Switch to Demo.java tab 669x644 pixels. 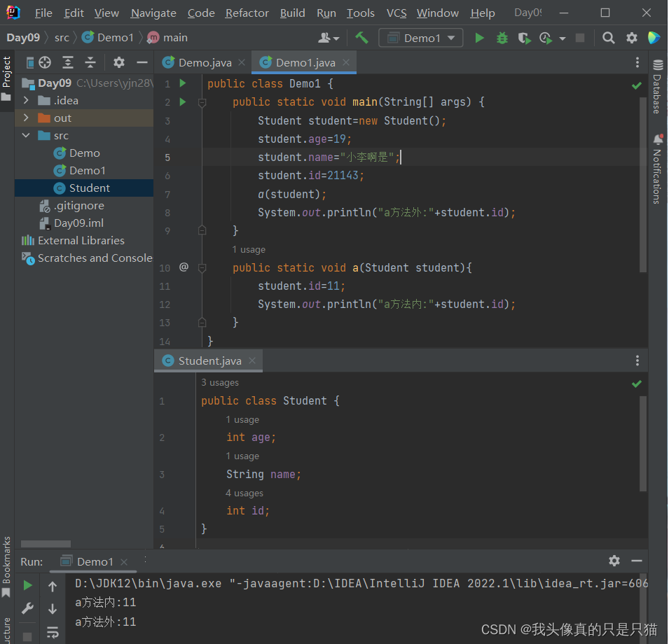click(x=205, y=63)
